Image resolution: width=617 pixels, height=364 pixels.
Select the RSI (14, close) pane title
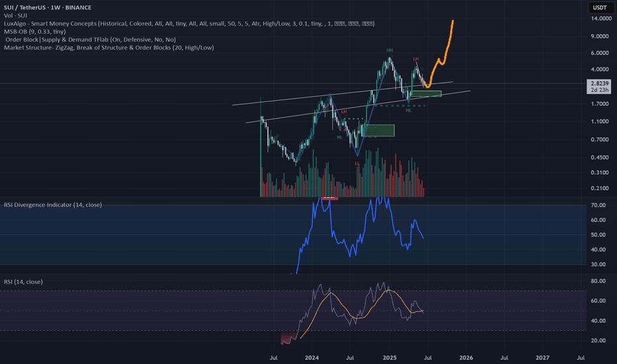23,282
